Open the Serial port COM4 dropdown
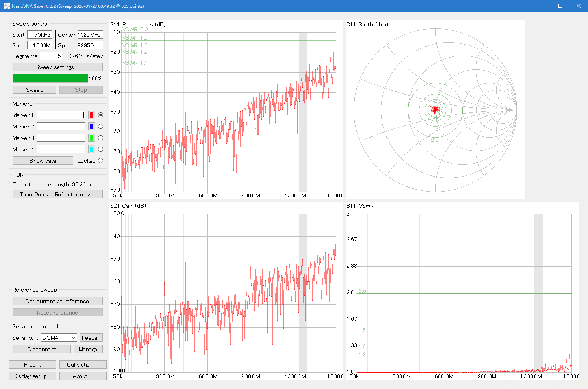The width and height of the screenshot is (588, 389). pos(59,338)
